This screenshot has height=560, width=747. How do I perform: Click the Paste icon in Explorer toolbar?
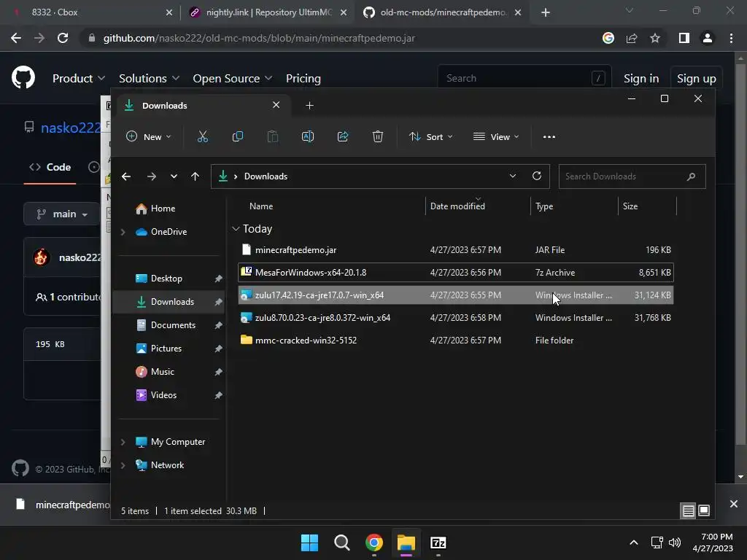273,136
